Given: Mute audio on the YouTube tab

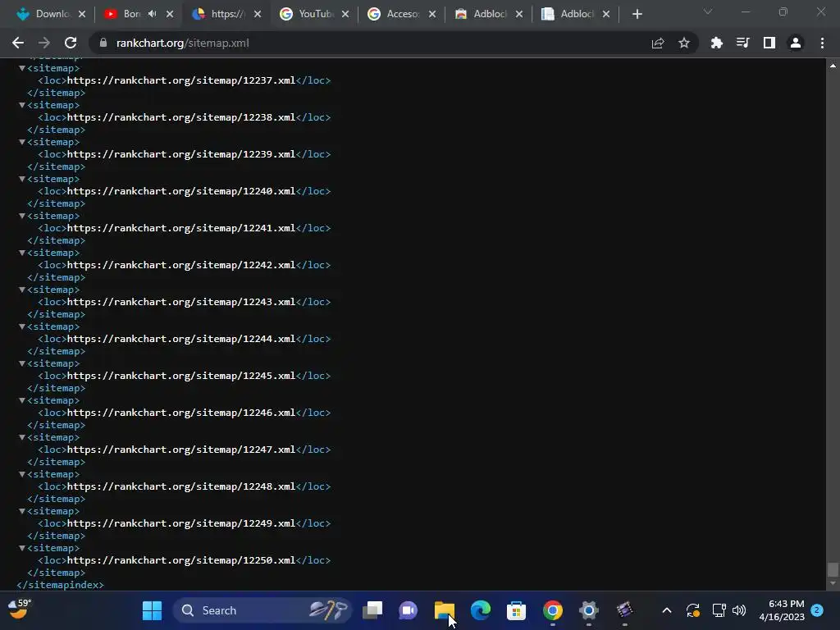Looking at the screenshot, I should [x=152, y=14].
